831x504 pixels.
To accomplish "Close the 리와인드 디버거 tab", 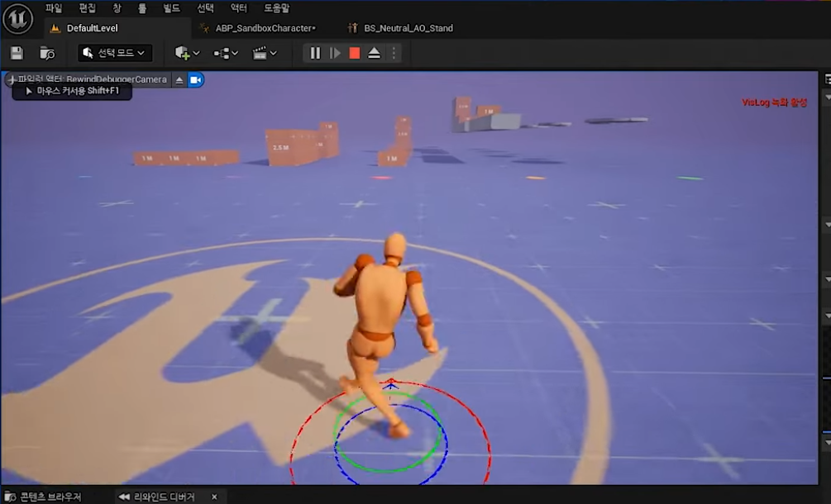I will tap(214, 497).
